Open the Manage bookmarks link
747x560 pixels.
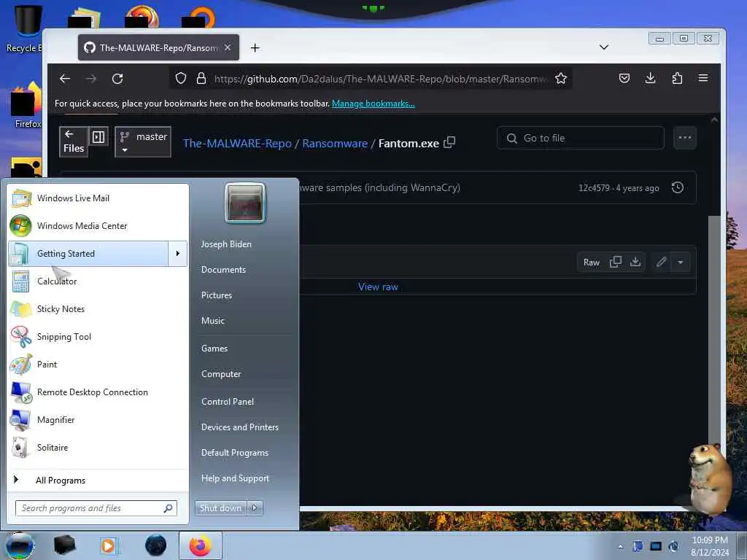[x=373, y=104]
